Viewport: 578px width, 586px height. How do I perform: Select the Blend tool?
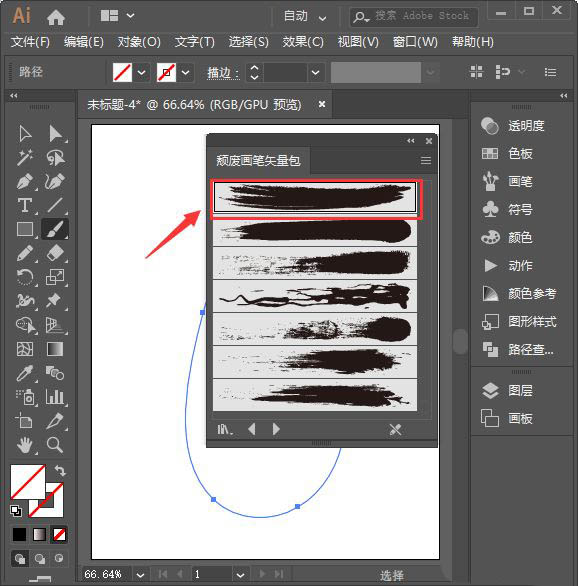tap(55, 373)
